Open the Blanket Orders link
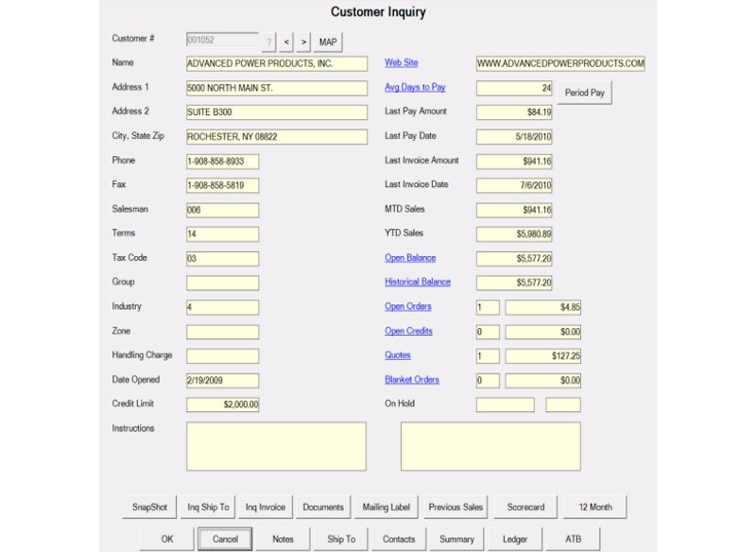The width and height of the screenshot is (756, 552). pos(412,380)
